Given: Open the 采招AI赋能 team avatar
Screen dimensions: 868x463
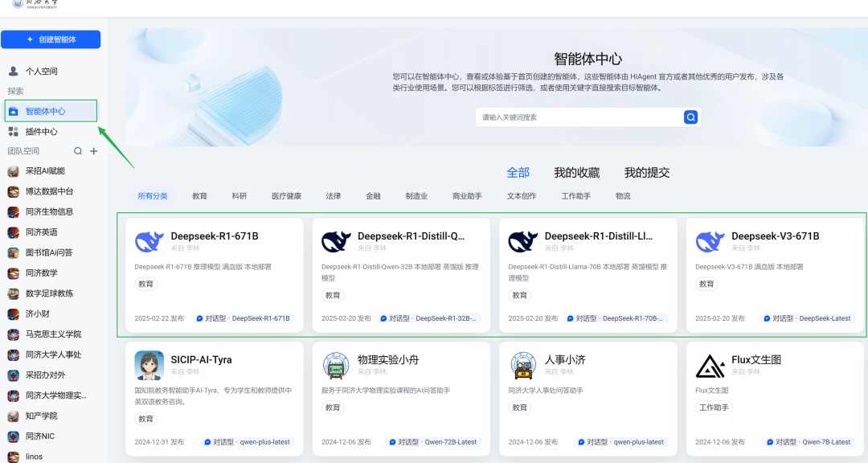Looking at the screenshot, I should click(14, 171).
